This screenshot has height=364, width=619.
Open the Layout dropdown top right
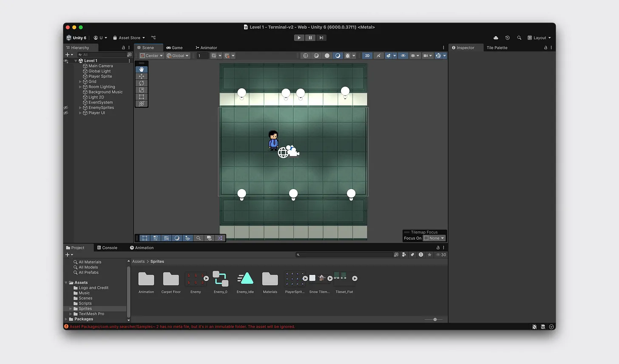539,38
